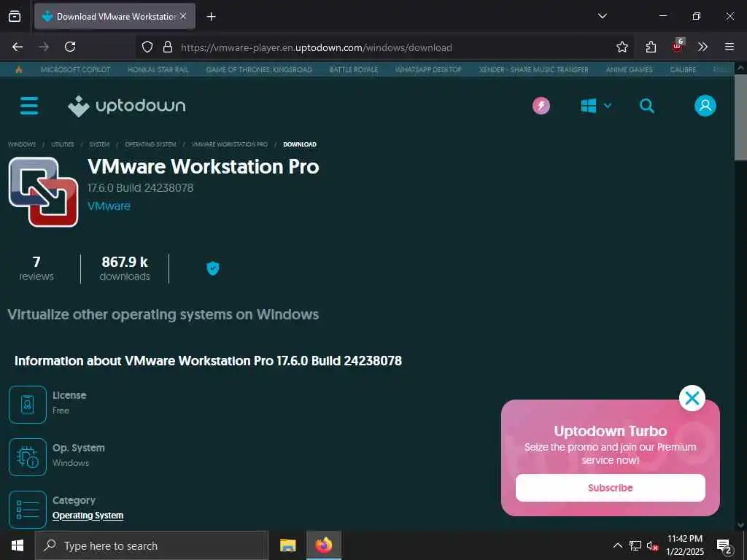Open the user account profile icon
Screen dimensions: 747x560
point(705,106)
